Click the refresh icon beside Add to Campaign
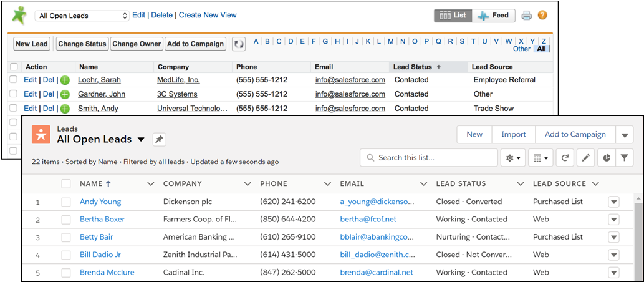The height and width of the screenshot is (282, 644). coord(238,44)
